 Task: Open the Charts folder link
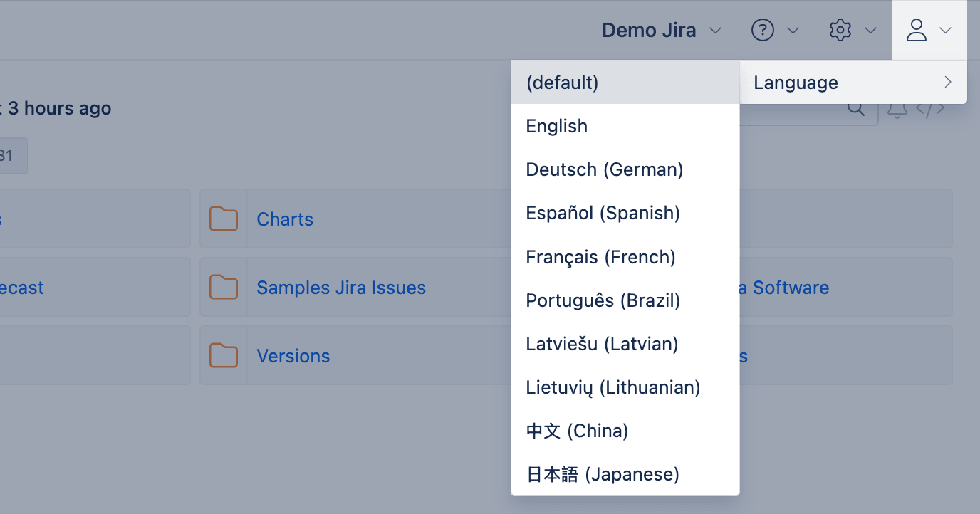[x=285, y=219]
